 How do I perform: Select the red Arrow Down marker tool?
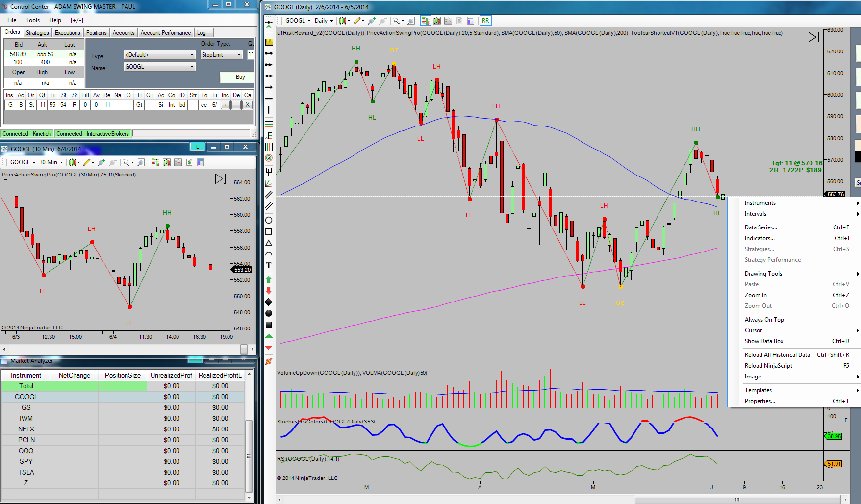pos(269,291)
